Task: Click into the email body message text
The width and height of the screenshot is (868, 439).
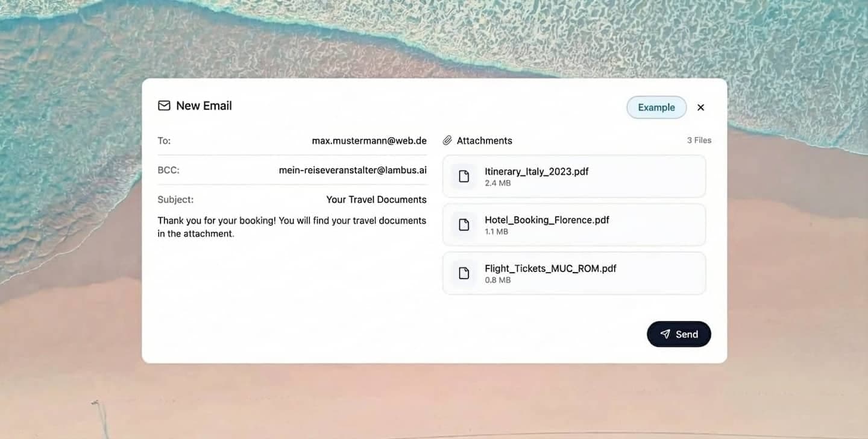Action: pos(292,227)
